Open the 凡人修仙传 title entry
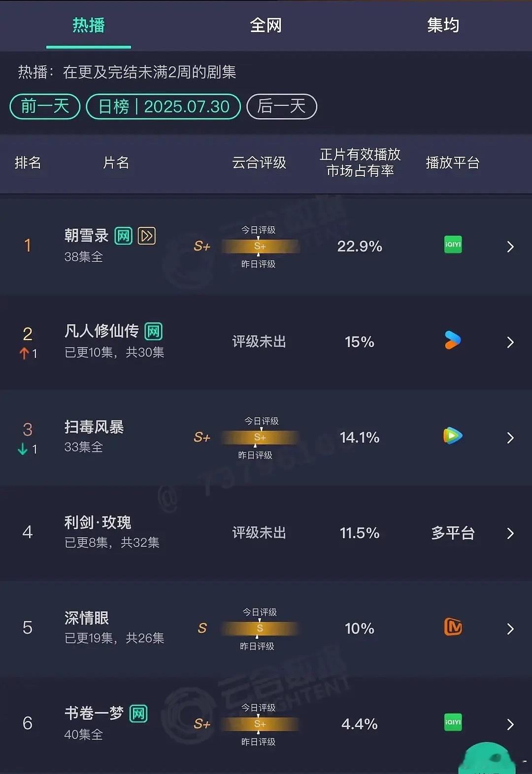This screenshot has height=774, width=532. (x=102, y=331)
